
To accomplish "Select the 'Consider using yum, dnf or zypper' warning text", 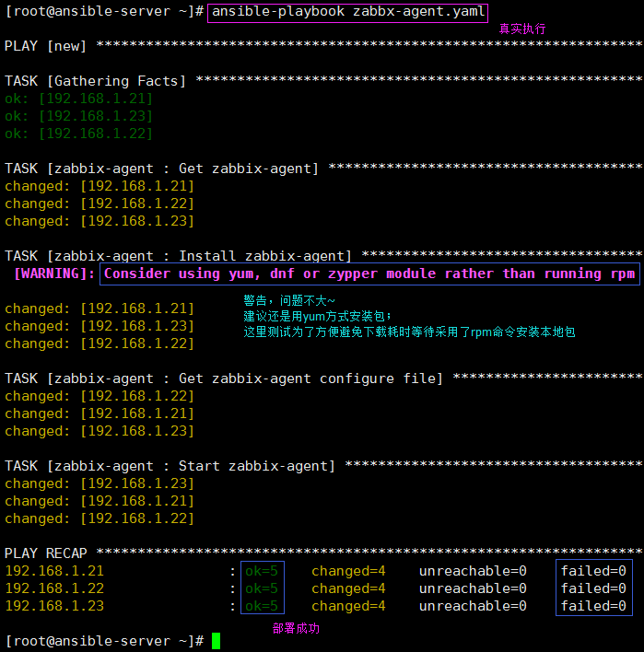I will [369, 274].
